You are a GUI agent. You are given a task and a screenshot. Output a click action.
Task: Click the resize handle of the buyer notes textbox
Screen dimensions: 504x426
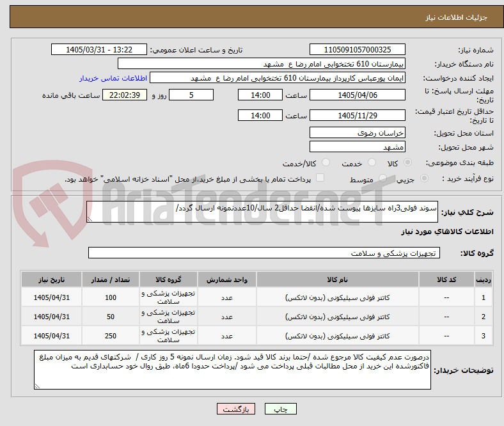pos(37,386)
